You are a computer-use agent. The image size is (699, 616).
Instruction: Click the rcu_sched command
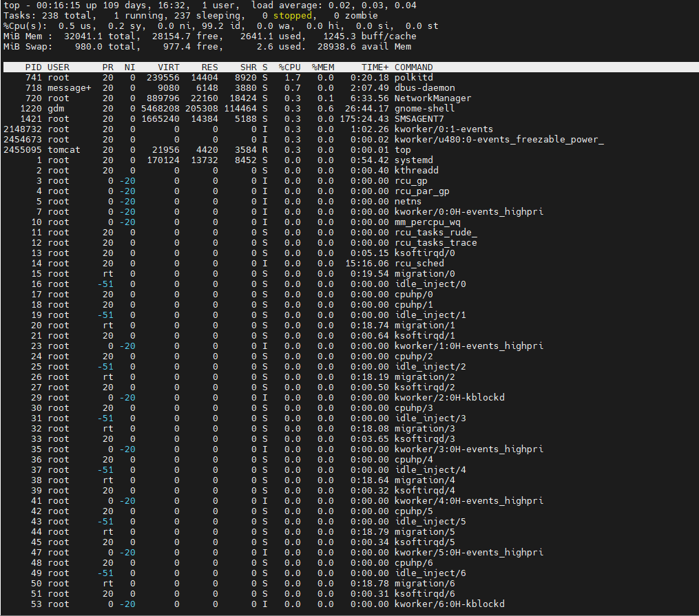point(419,263)
